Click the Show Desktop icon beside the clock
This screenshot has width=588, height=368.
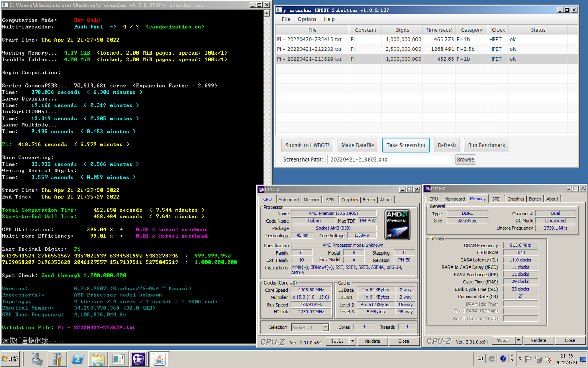pos(583,359)
